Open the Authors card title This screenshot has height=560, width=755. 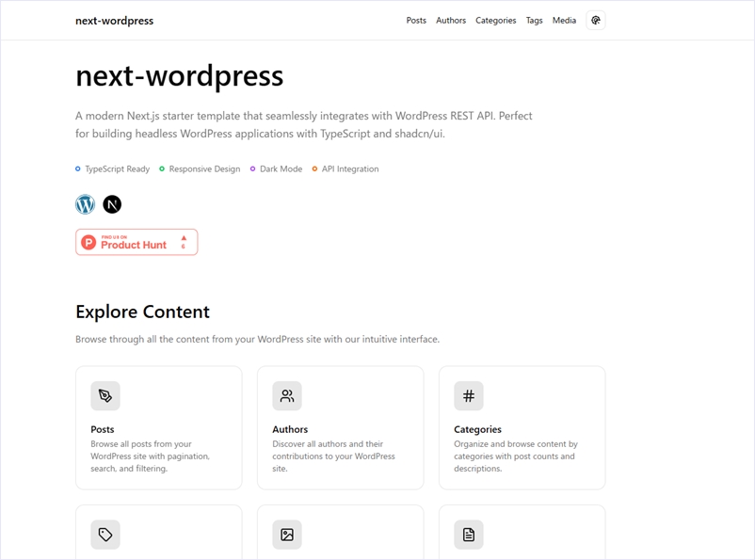(290, 429)
